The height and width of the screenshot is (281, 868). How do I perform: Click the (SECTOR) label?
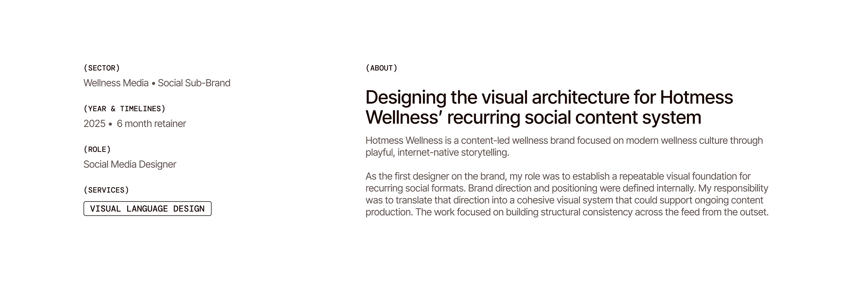pyautogui.click(x=101, y=68)
